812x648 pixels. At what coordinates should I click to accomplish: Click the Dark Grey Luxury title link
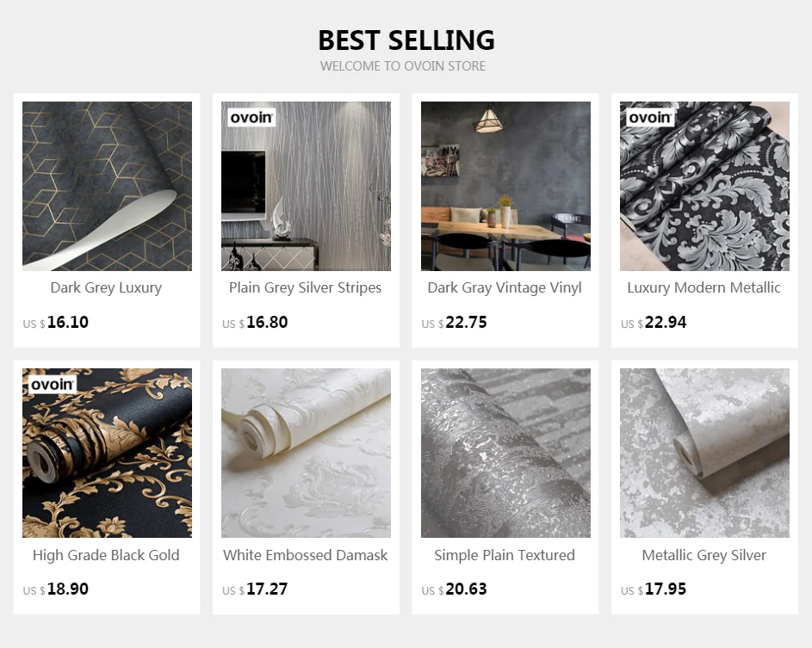point(106,287)
